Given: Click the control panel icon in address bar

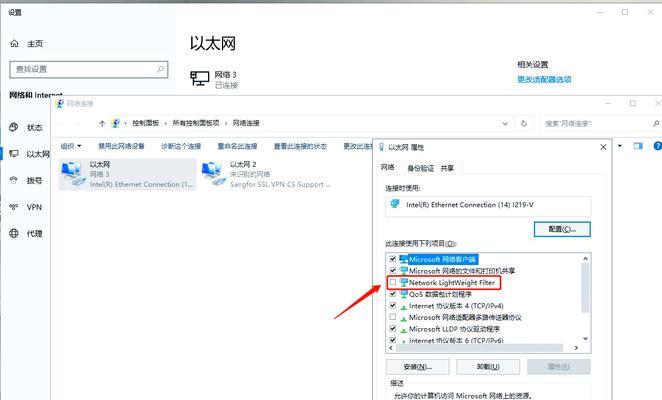Looking at the screenshot, I should [x=115, y=123].
